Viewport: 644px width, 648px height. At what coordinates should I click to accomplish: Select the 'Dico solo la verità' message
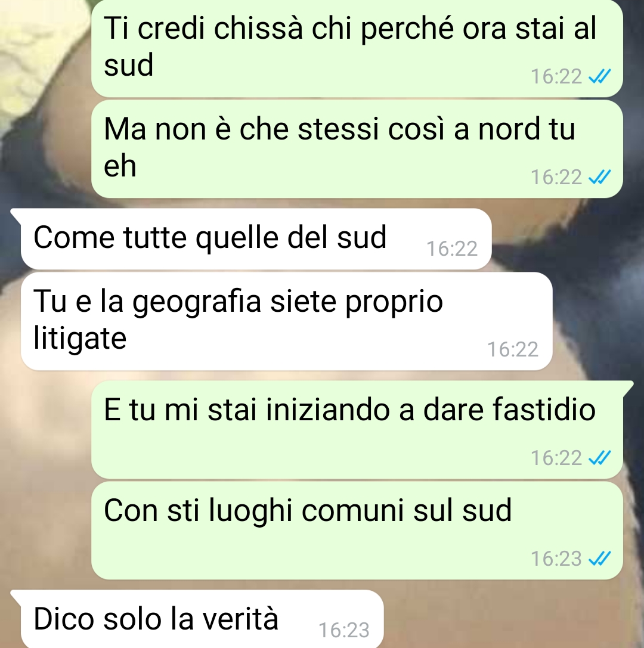coord(202,619)
